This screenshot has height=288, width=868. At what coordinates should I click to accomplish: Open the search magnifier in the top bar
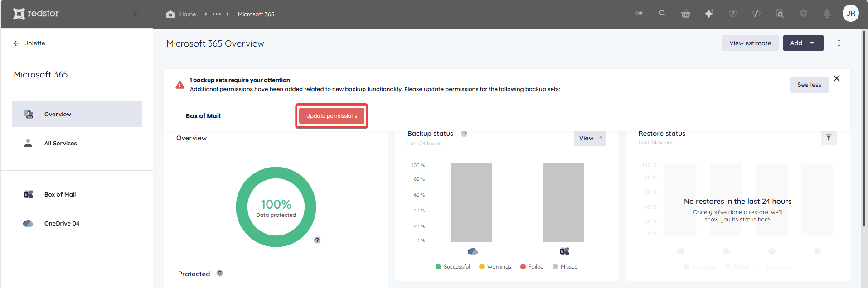click(662, 13)
